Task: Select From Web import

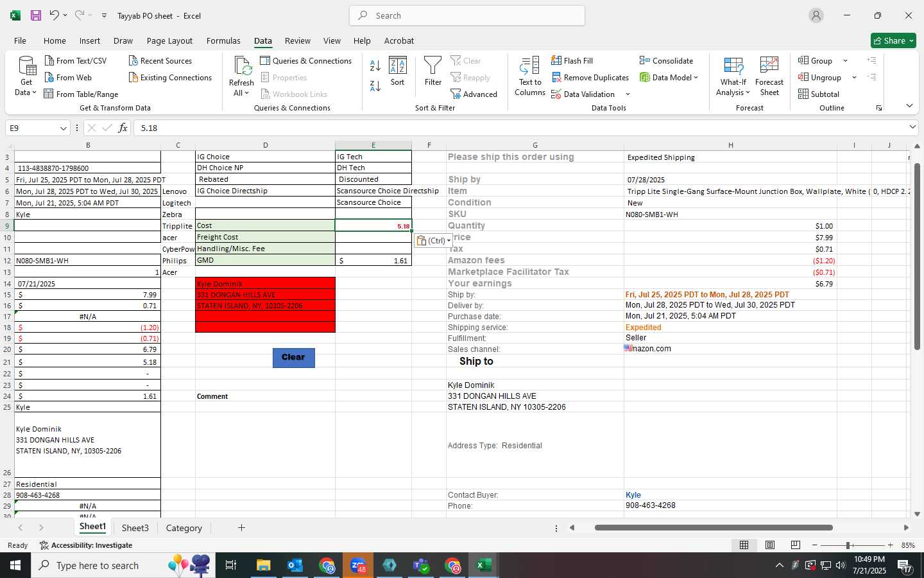Action: click(x=68, y=77)
